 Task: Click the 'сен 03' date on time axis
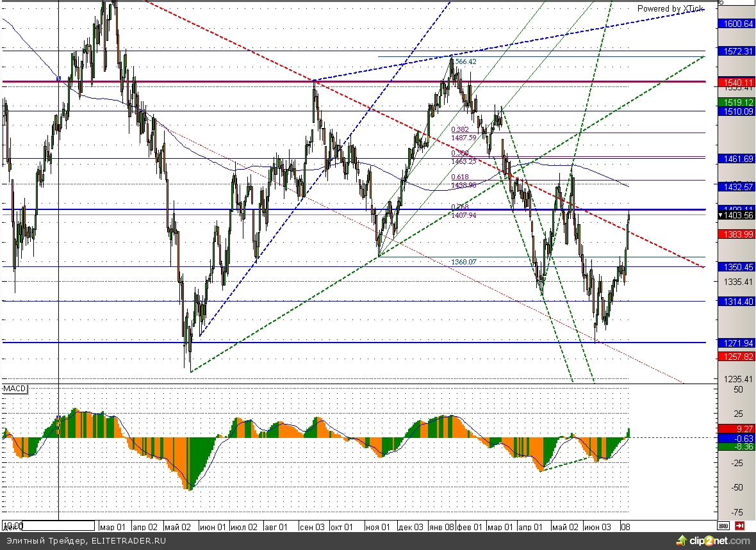pyautogui.click(x=313, y=527)
